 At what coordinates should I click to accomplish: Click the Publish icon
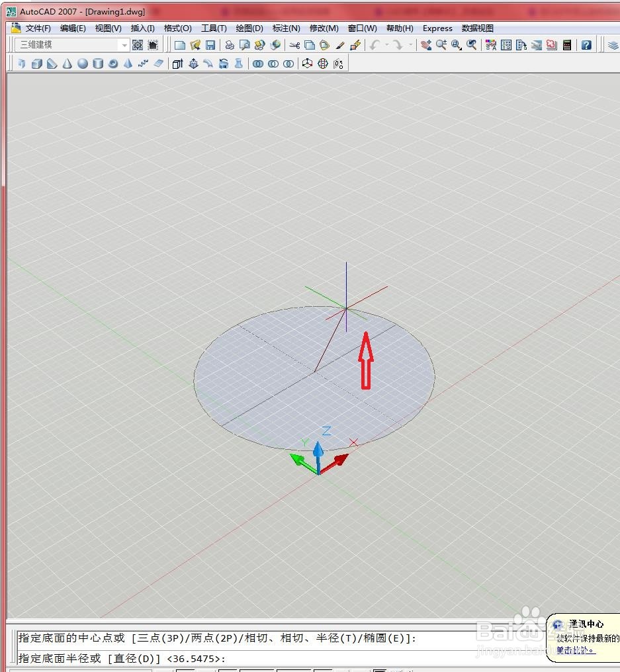[x=260, y=45]
